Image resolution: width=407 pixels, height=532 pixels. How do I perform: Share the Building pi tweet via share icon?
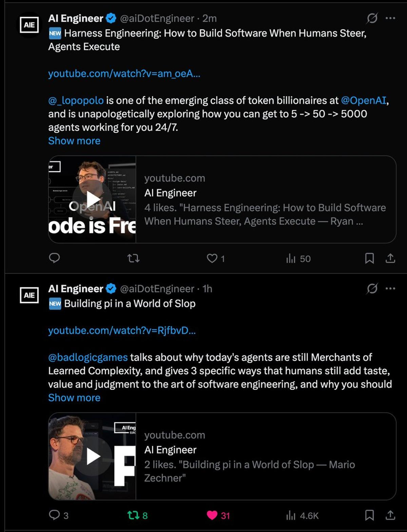coord(390,515)
